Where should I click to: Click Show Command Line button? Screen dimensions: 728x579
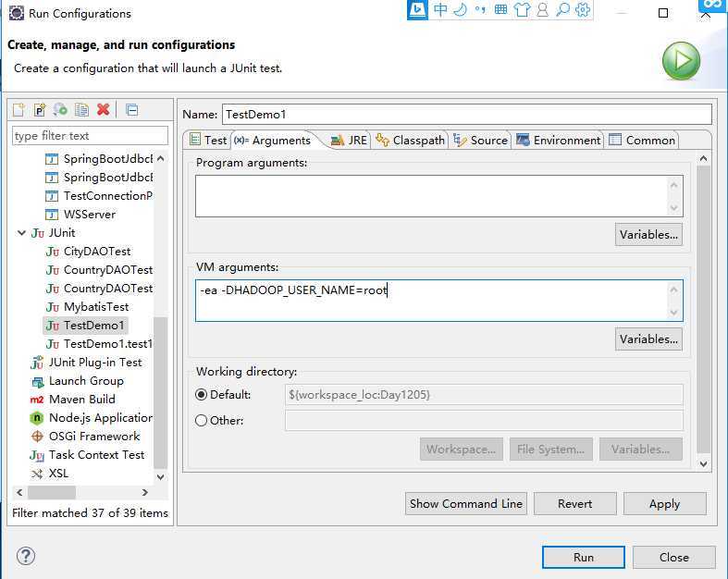465,504
